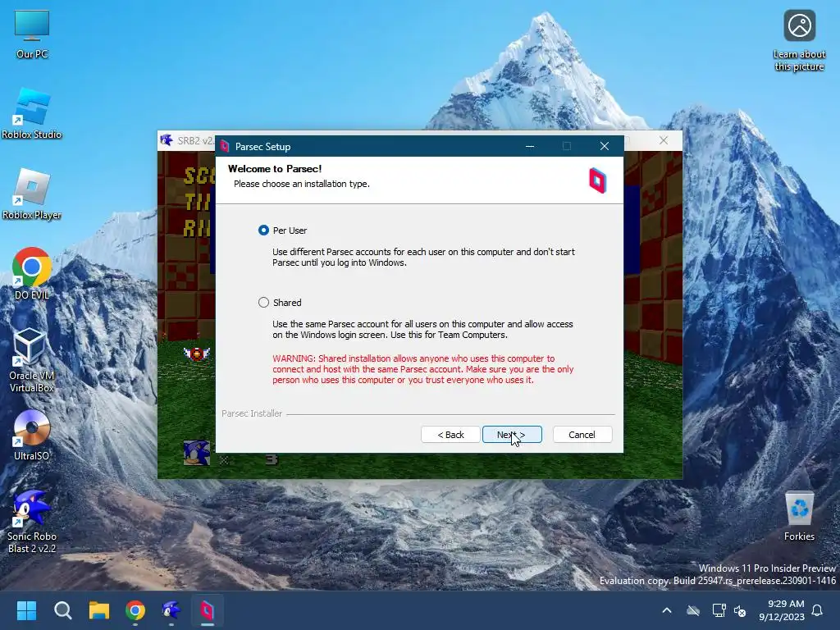Open the Windows Start menu

26,610
